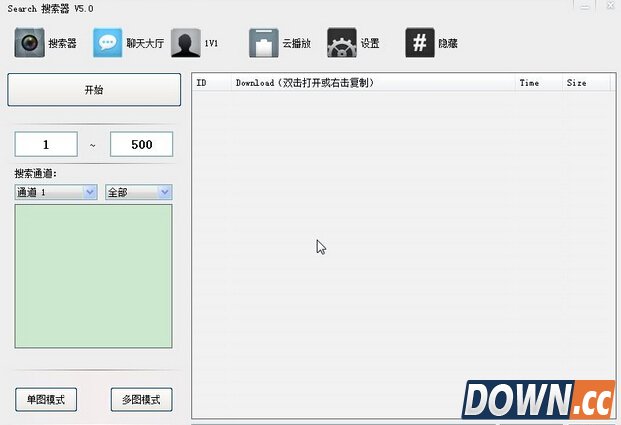Viewport: 621px width, 425px height.
Task: Click the Download column header
Action: click(373, 83)
